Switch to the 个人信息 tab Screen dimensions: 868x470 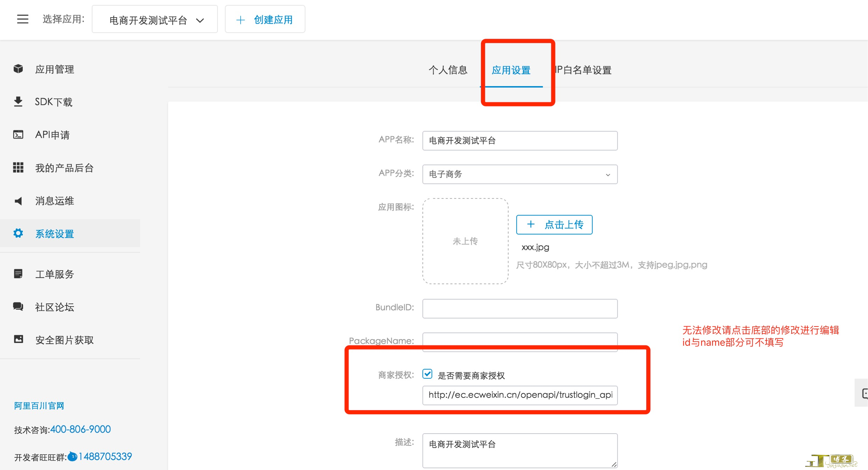(x=448, y=70)
